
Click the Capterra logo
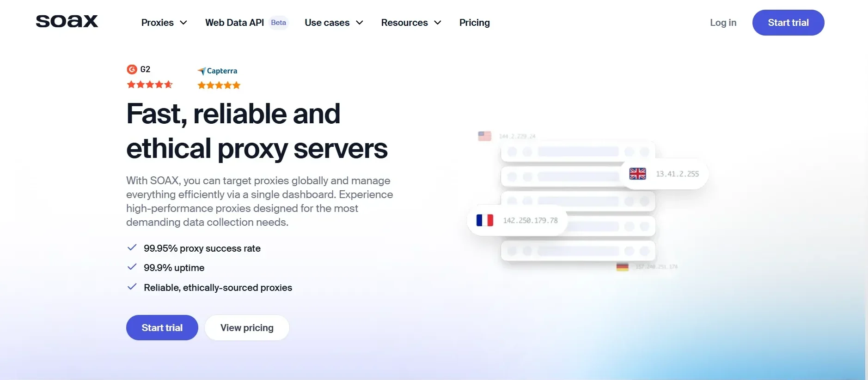[x=217, y=71]
